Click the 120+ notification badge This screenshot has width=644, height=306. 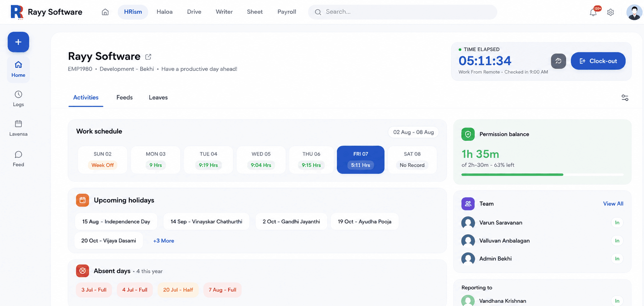(598, 8)
